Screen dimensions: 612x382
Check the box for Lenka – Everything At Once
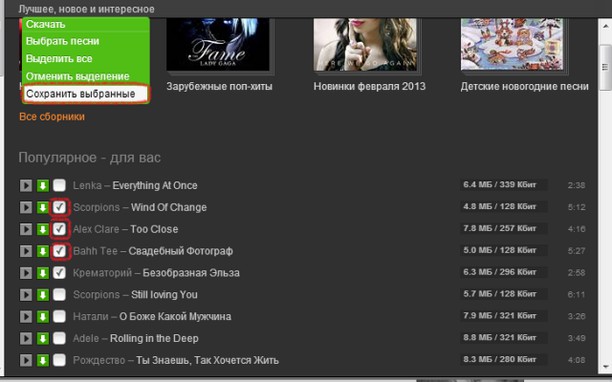pyautogui.click(x=59, y=185)
